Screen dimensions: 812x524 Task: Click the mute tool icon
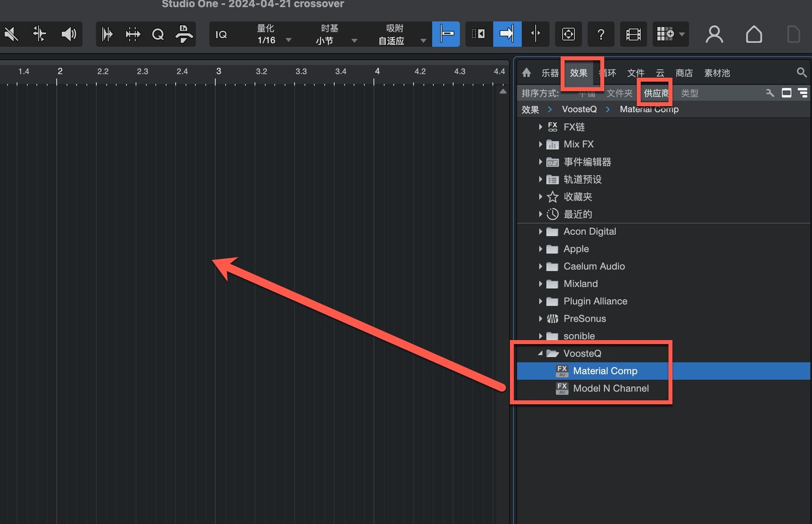click(11, 34)
